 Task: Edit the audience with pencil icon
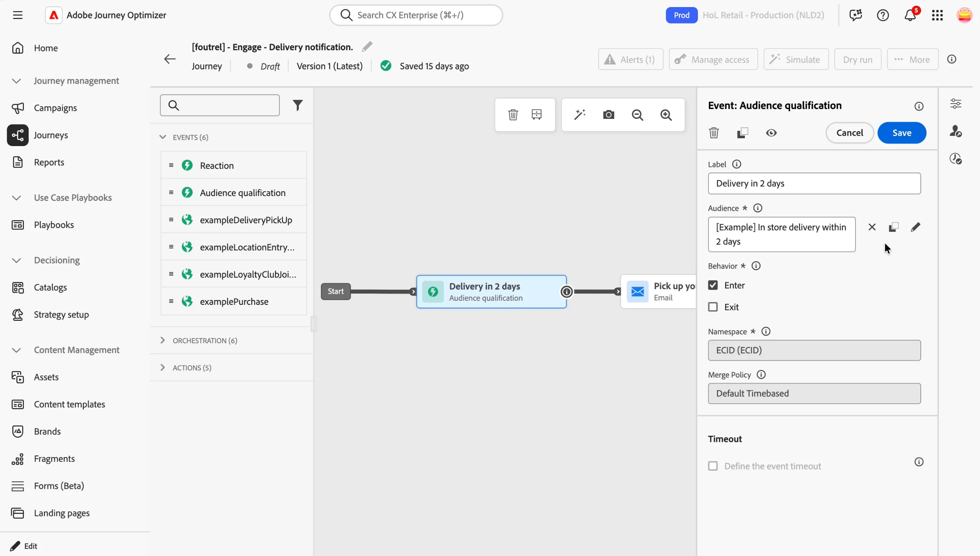click(x=915, y=227)
